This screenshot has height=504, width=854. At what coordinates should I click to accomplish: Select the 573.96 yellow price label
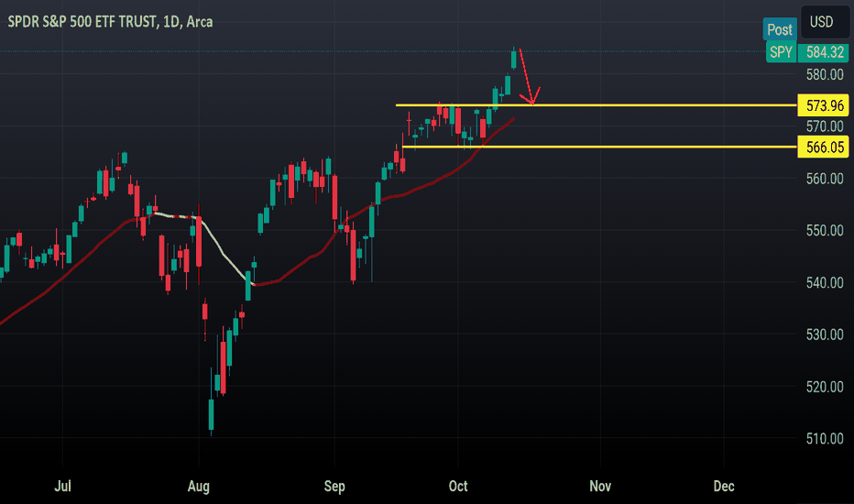(x=823, y=105)
